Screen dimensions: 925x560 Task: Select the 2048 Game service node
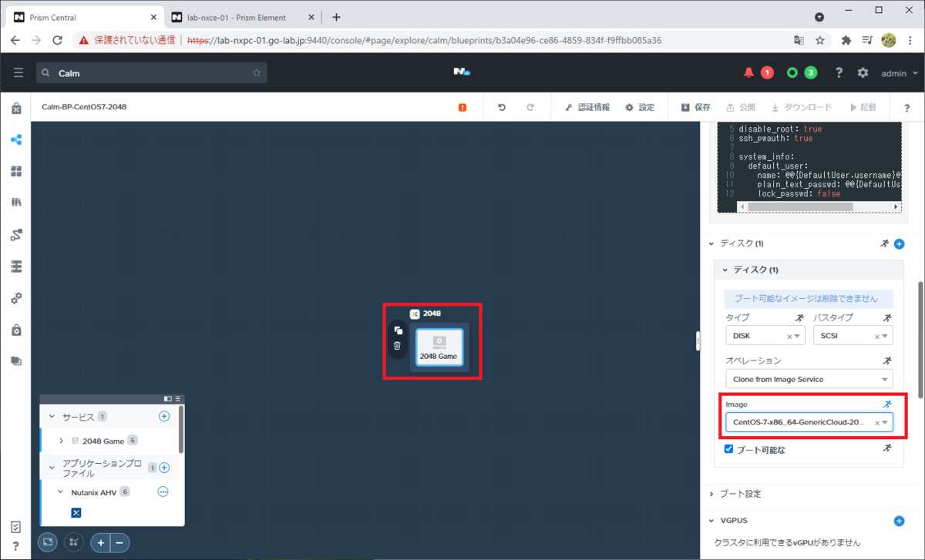click(x=439, y=347)
